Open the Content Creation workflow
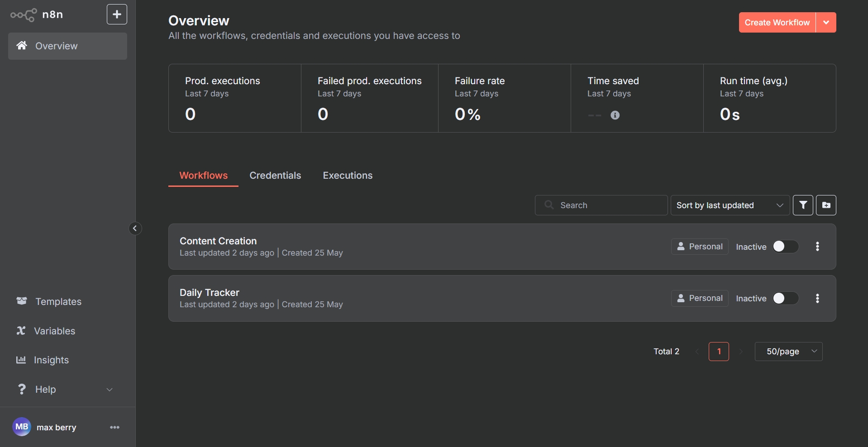The image size is (868, 447). (x=218, y=241)
